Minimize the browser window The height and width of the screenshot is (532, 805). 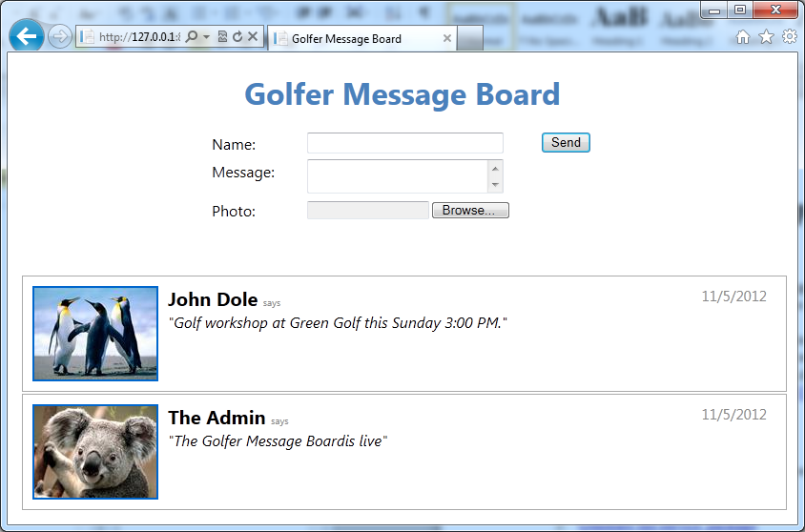click(714, 10)
